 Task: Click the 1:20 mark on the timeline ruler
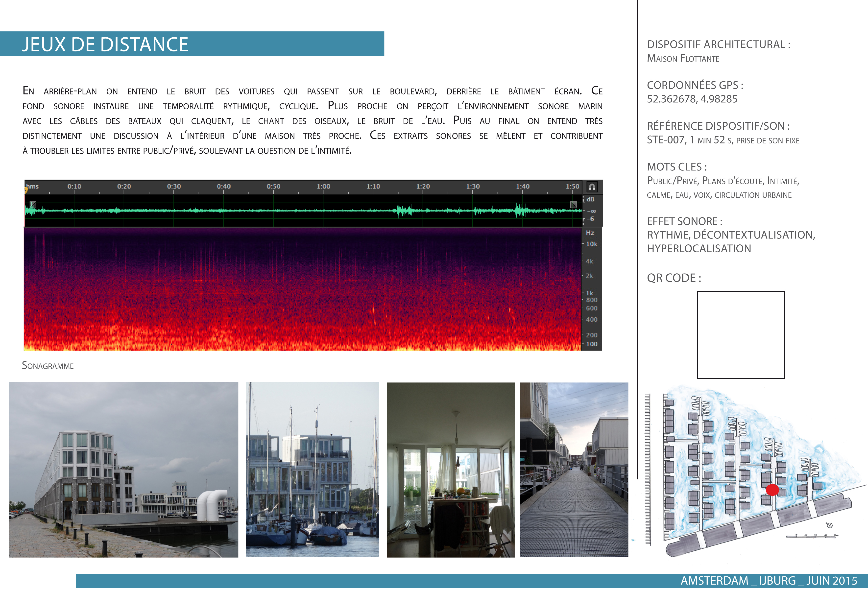tap(423, 186)
